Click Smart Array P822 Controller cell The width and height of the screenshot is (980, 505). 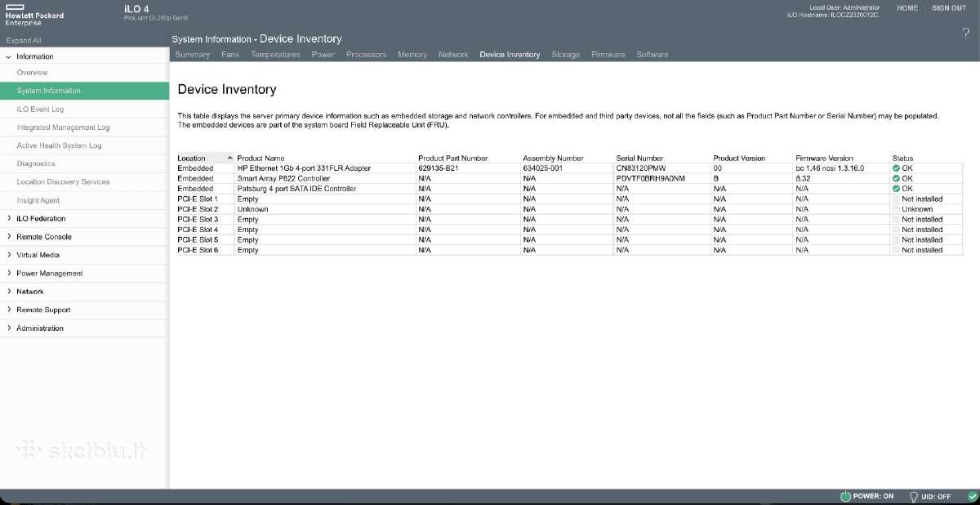click(283, 178)
